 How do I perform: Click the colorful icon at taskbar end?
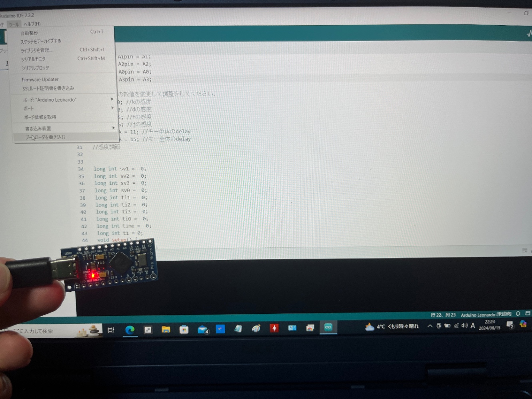coord(523,324)
